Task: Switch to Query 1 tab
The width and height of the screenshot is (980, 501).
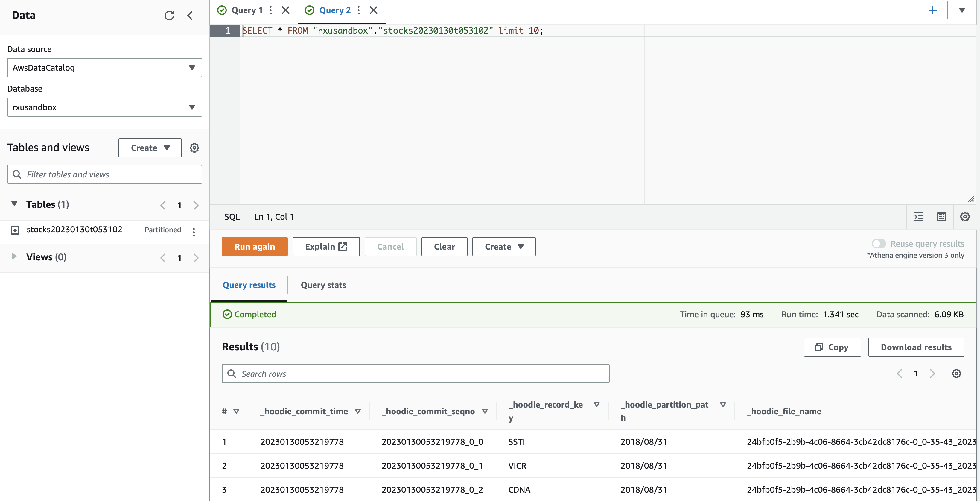Action: click(246, 10)
